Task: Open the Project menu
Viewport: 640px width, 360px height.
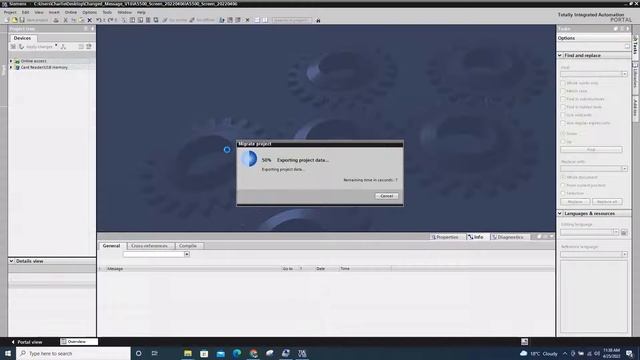Action: pos(10,12)
